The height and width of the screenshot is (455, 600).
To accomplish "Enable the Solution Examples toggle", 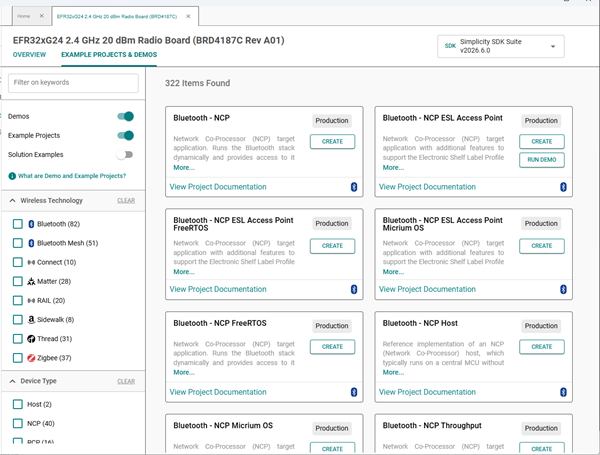I will pyautogui.click(x=125, y=155).
